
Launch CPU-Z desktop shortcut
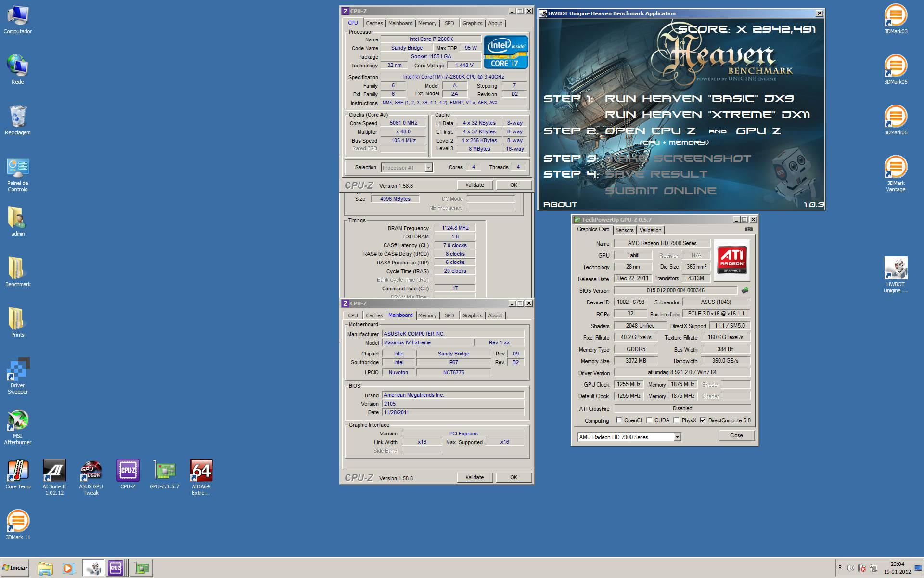tap(128, 475)
